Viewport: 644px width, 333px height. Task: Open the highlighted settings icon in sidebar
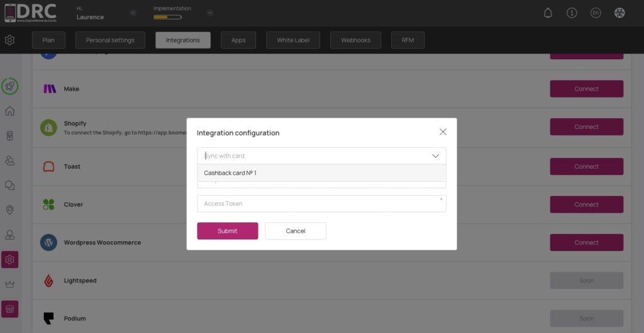(10, 260)
